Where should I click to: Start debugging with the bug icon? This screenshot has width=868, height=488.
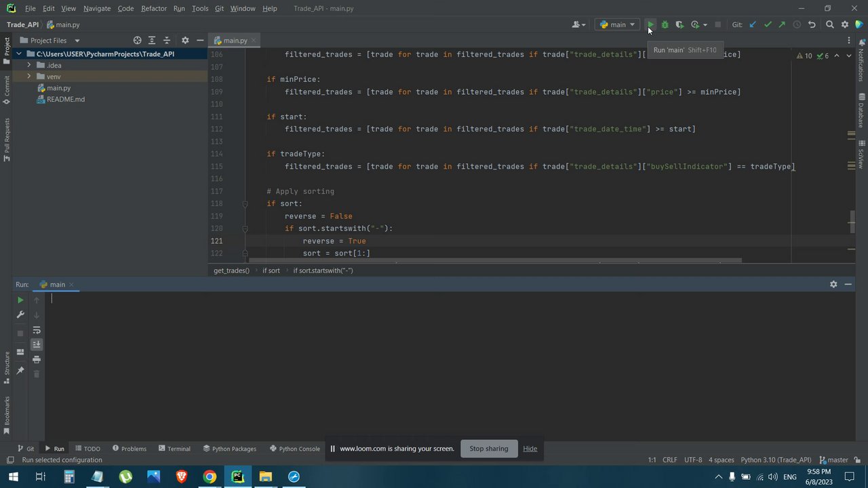point(665,24)
